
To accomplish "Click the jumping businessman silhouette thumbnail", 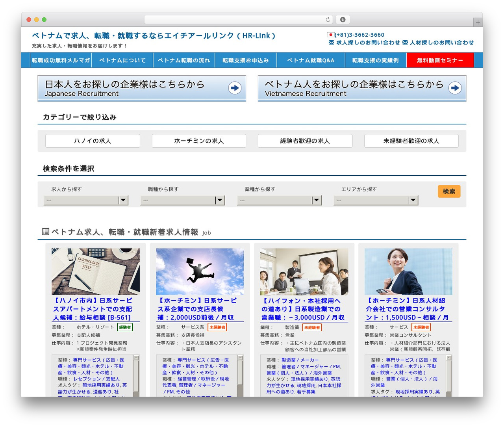I will click(x=200, y=271).
